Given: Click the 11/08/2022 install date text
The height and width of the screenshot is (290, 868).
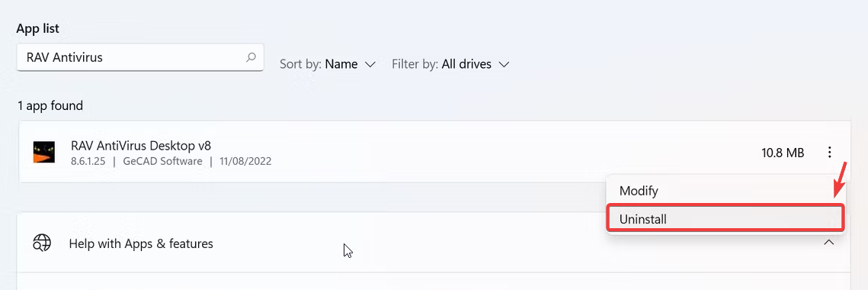Looking at the screenshot, I should coord(246,161).
